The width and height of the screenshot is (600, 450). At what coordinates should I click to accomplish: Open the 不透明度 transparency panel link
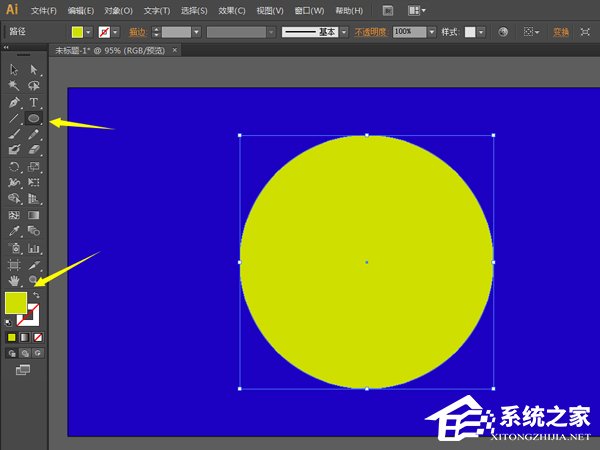[x=370, y=32]
